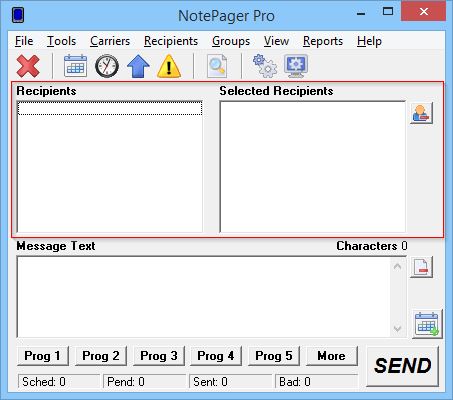Screen dimensions: 453x400
Task: Click the Prog 2 button
Action: pyautogui.click(x=101, y=356)
